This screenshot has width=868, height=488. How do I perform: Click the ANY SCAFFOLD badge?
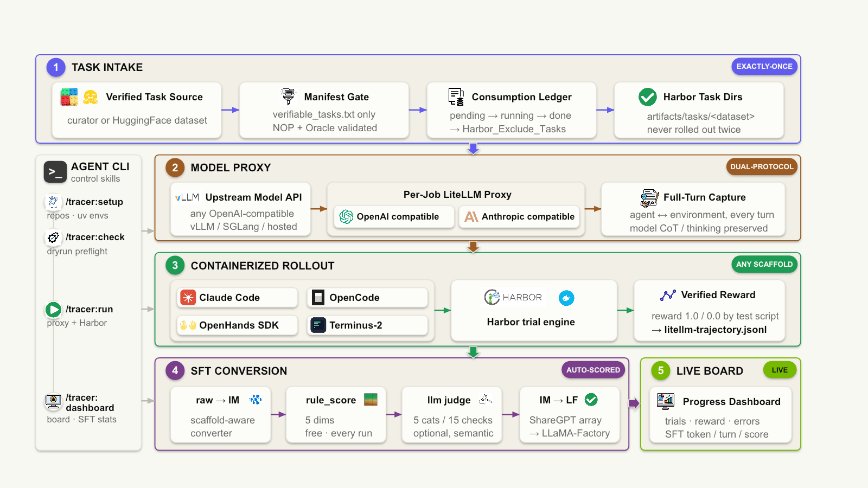pyautogui.click(x=764, y=264)
